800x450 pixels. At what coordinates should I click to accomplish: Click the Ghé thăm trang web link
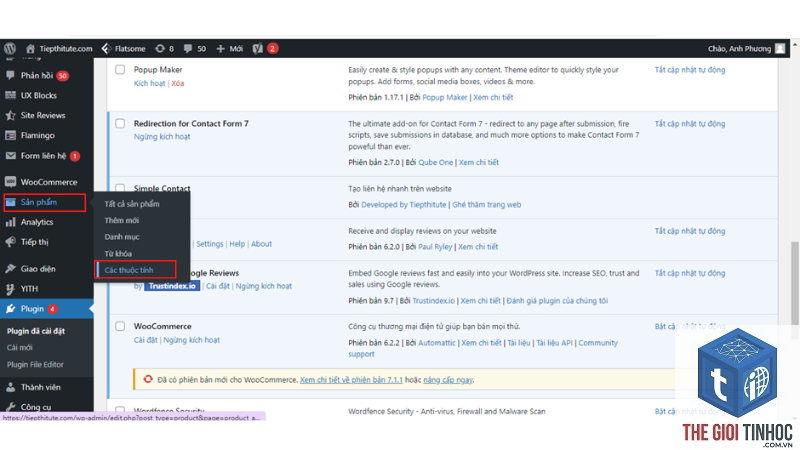point(486,205)
